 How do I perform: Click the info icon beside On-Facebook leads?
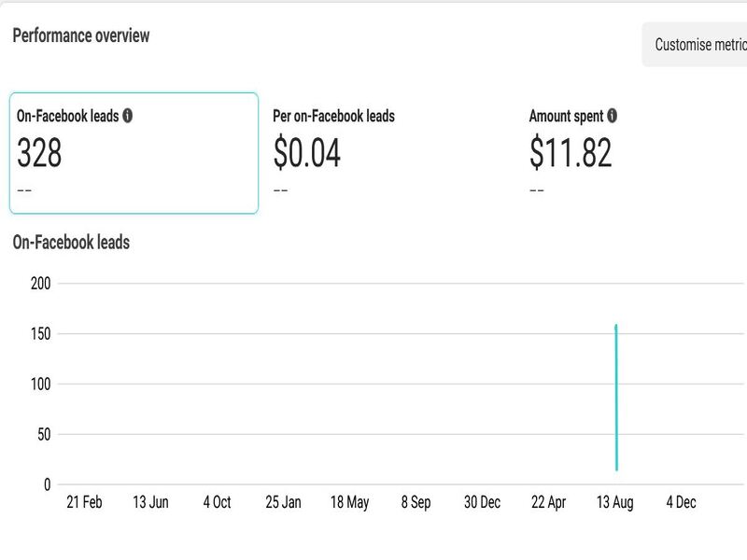coord(127,117)
